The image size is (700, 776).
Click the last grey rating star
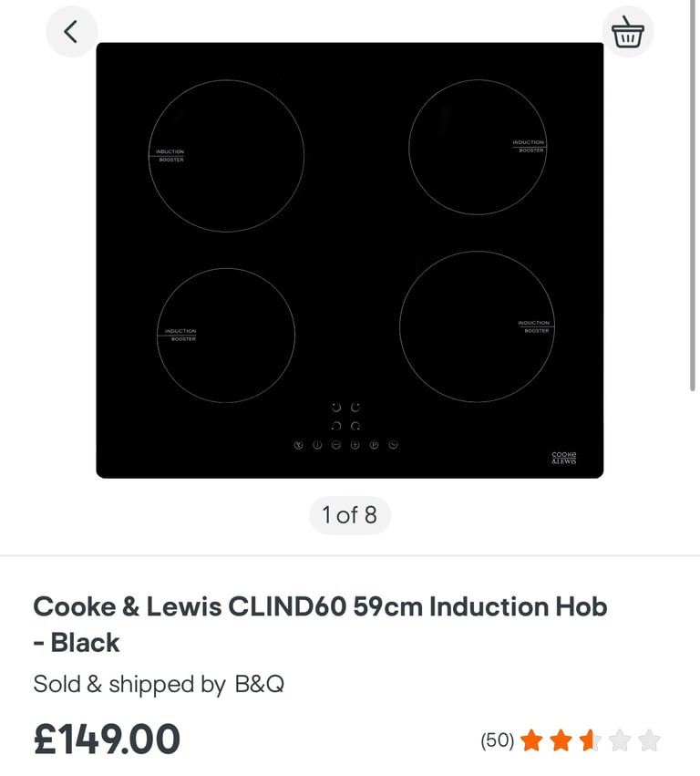click(649, 740)
